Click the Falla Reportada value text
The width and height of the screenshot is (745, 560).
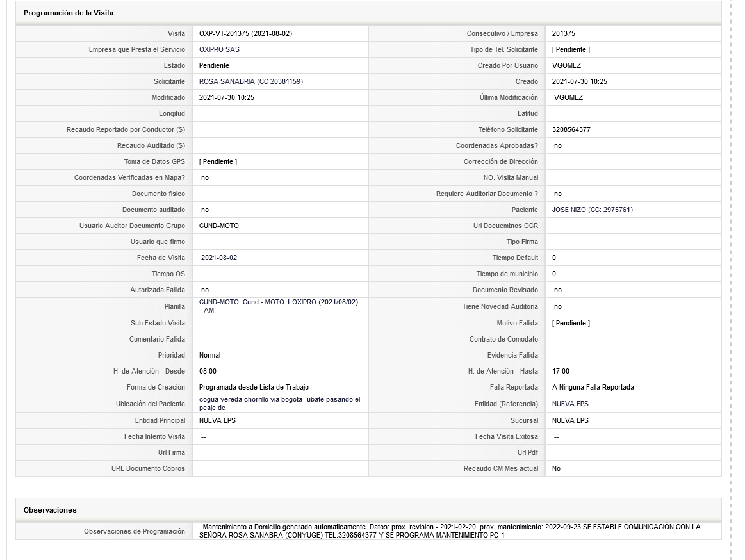(x=593, y=387)
